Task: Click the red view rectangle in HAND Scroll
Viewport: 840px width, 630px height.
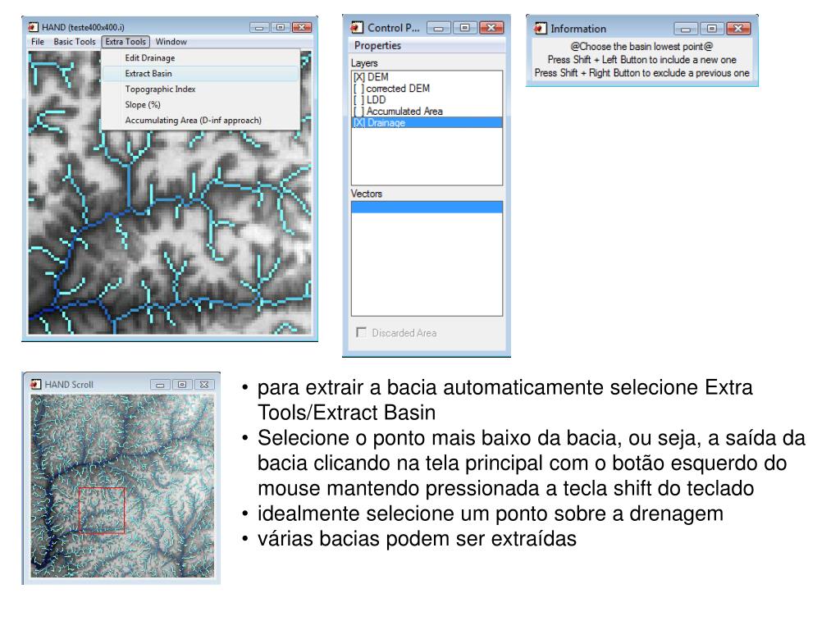Action: pos(102,510)
